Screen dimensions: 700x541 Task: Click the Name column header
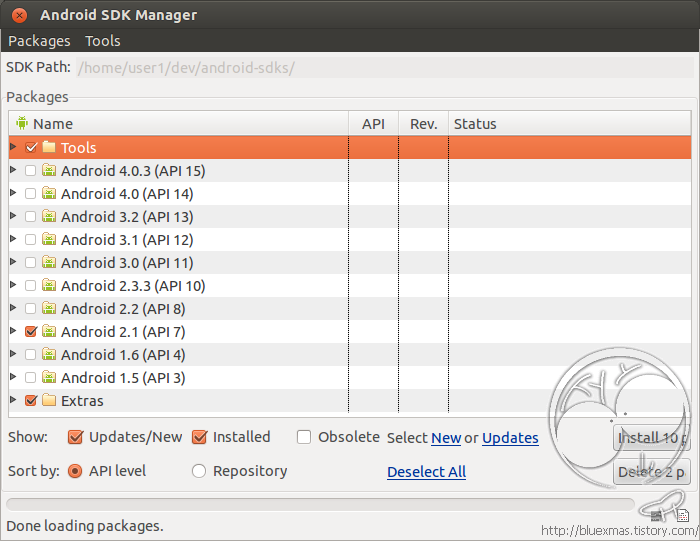(x=179, y=124)
